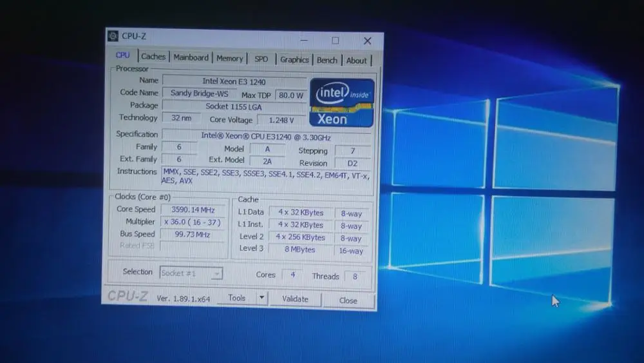644x363 pixels.
Task: Expand the Tools dropdown arrow
Action: tap(262, 297)
